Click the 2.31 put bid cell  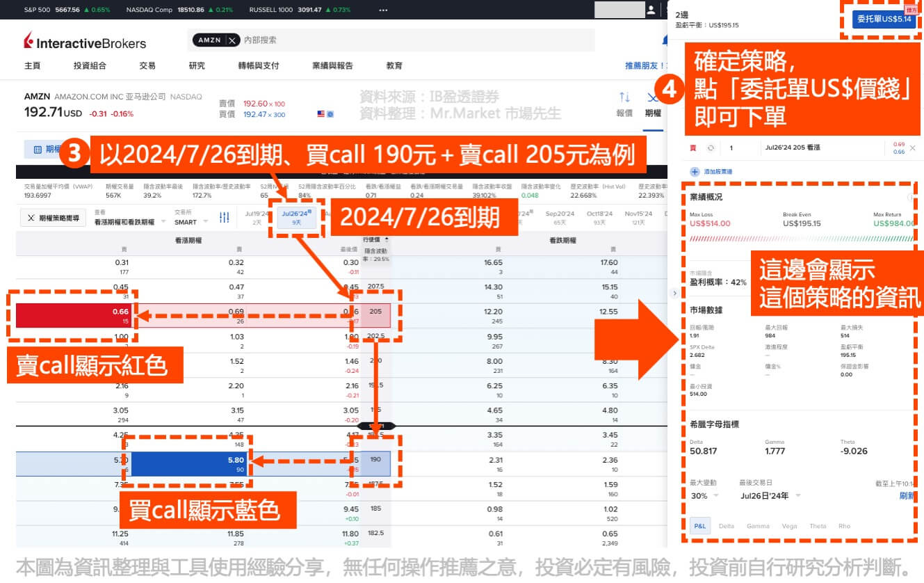coord(494,464)
